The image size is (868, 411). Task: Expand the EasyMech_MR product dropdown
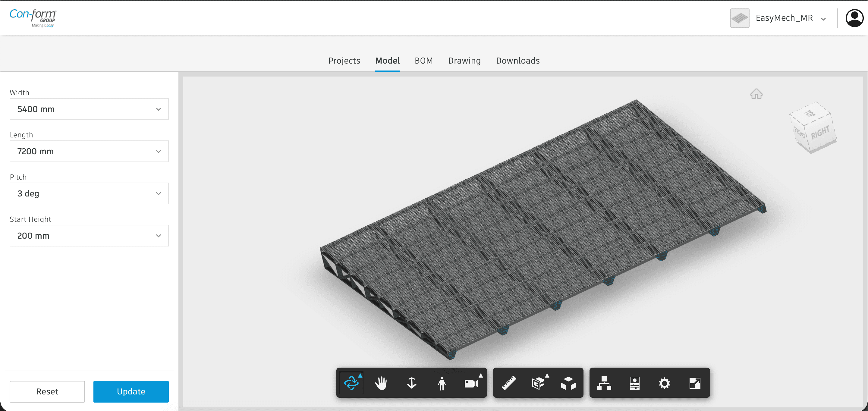(823, 19)
